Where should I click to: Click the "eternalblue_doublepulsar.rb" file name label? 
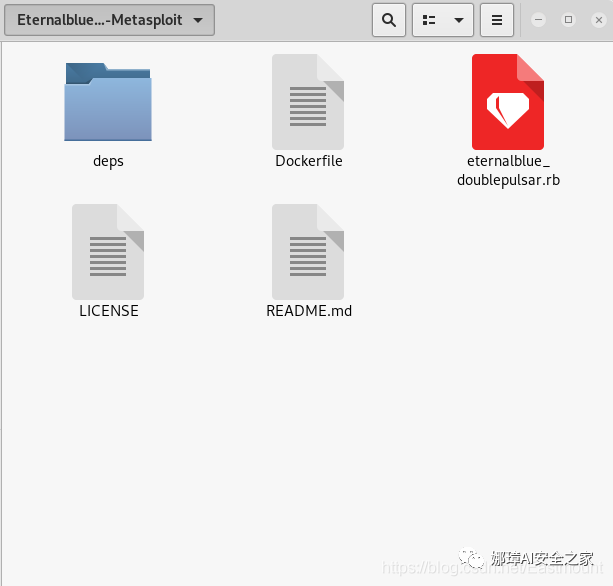[509, 170]
